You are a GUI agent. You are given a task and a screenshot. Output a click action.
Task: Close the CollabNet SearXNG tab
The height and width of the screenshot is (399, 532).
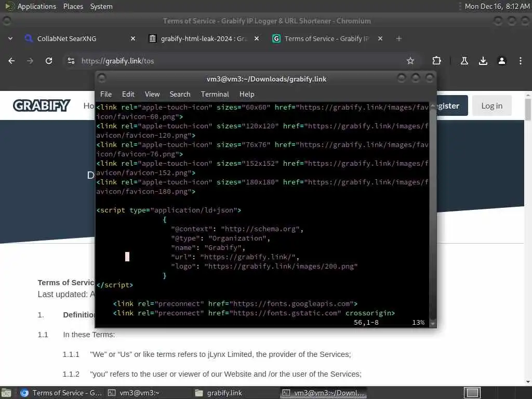[x=133, y=38]
